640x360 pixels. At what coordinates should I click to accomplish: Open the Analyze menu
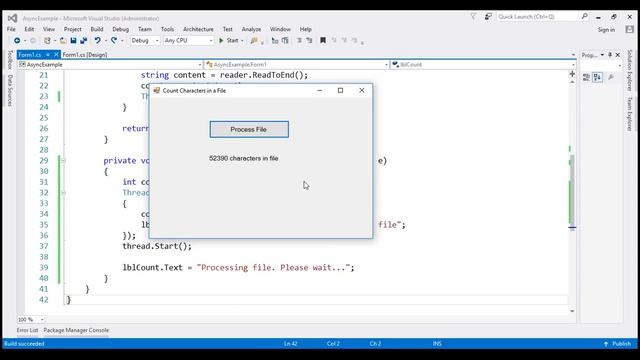(251, 29)
